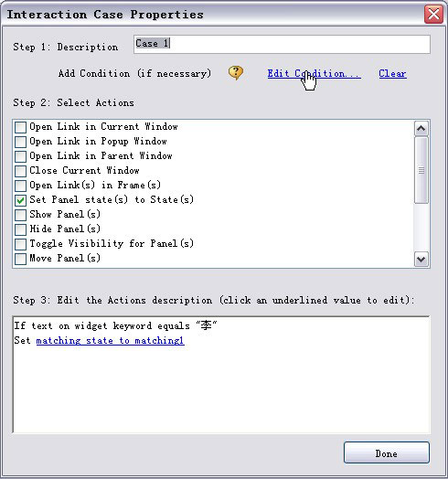This screenshot has width=448, height=479.
Task: Click the actions list scrollbar thumb
Action: pyautogui.click(x=421, y=170)
